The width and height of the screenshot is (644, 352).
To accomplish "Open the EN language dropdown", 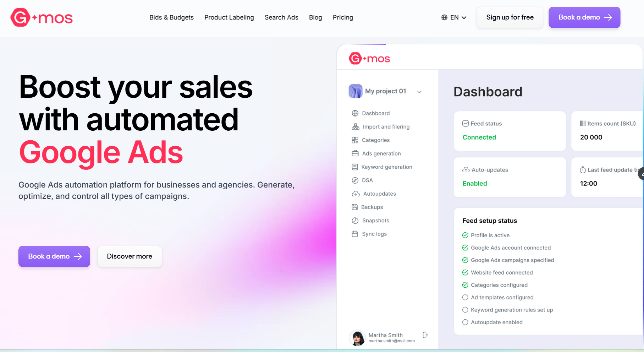I will coord(454,17).
